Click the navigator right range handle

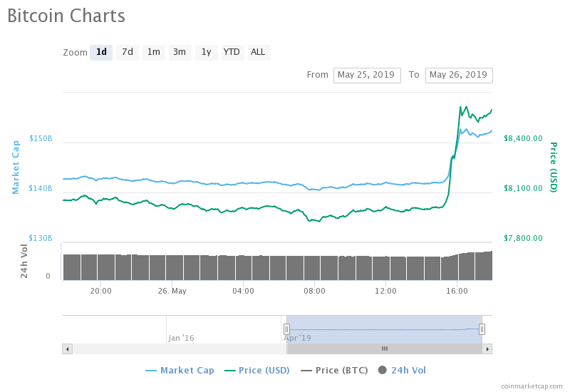482,329
